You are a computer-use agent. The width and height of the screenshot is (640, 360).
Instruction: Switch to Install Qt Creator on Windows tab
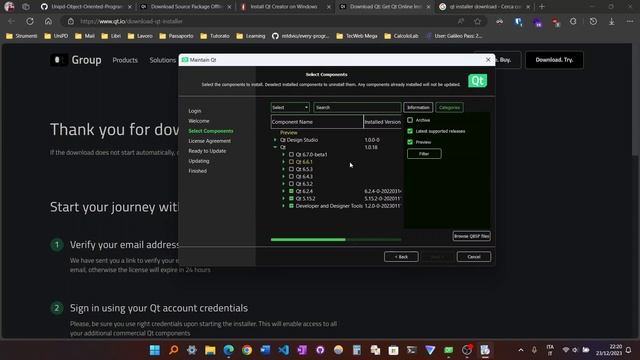[x=285, y=7]
